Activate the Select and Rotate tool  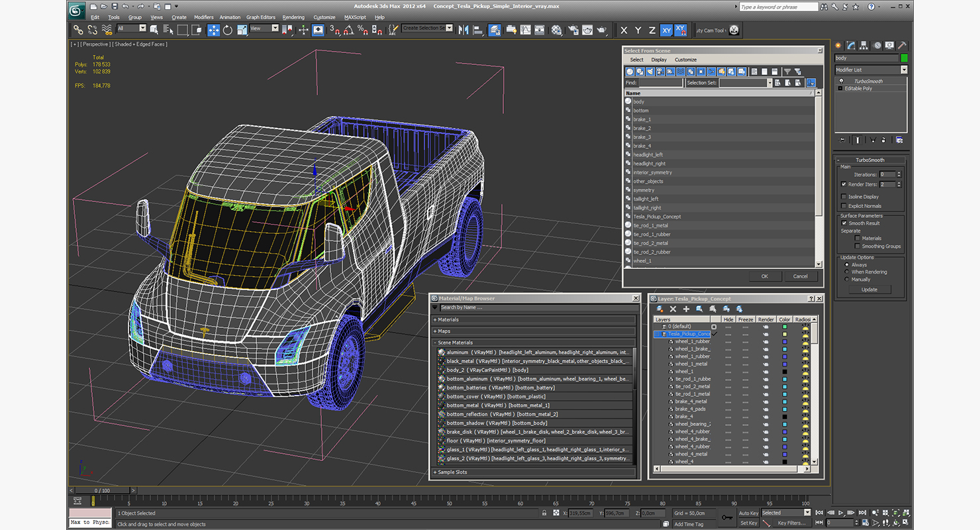tap(228, 30)
